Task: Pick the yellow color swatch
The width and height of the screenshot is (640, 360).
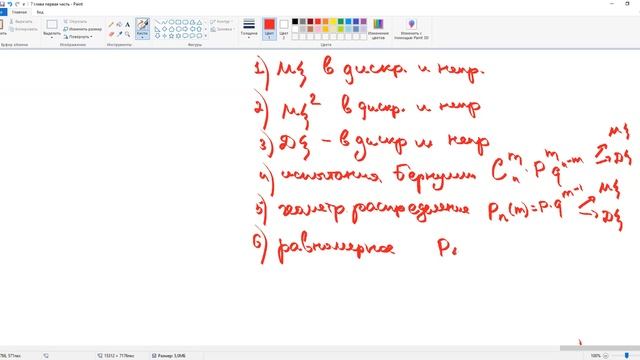Action: 333,22
